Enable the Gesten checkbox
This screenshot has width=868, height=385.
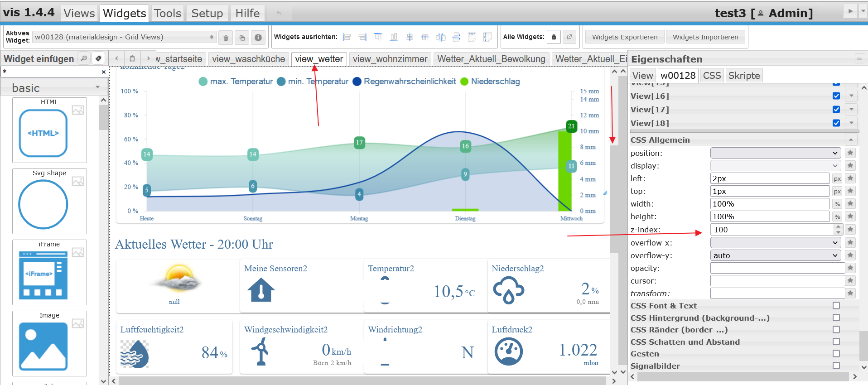tap(836, 354)
